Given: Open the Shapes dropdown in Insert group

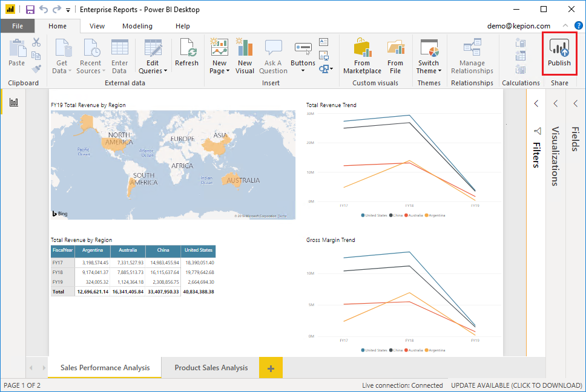Looking at the screenshot, I should click(326, 69).
